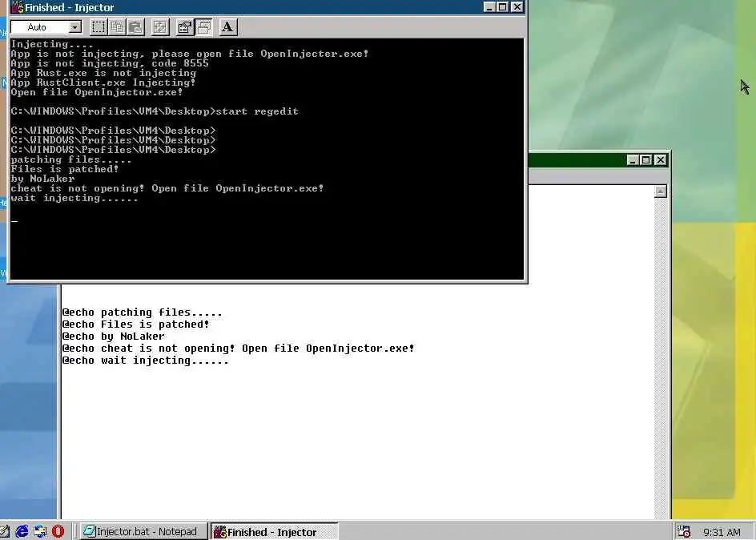Click '@echo cheat is not opening!' Notepad line

pos(238,349)
